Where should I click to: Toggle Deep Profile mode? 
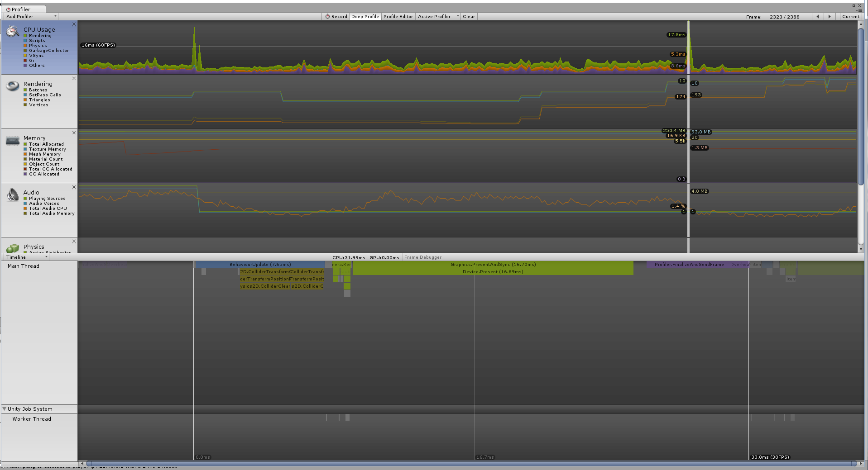click(365, 16)
